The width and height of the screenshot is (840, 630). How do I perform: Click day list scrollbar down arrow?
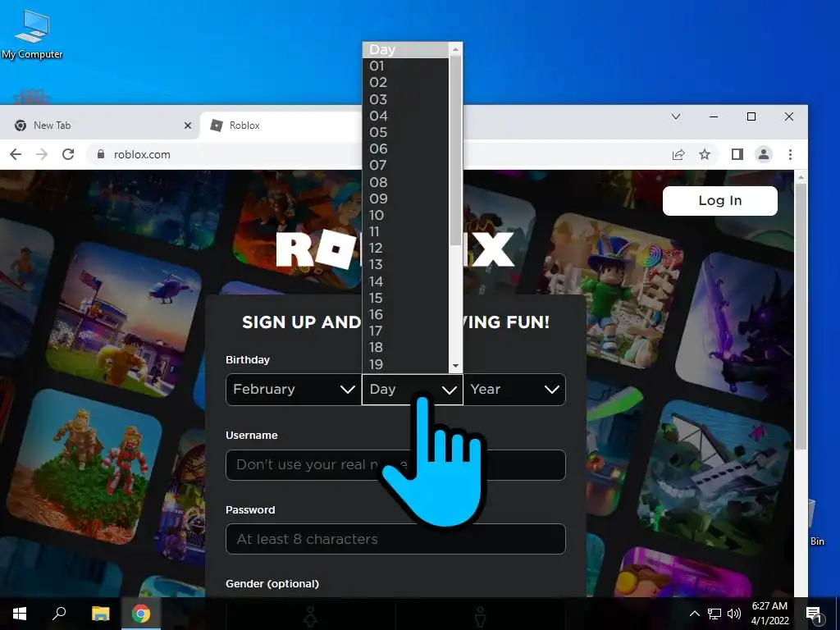[455, 366]
